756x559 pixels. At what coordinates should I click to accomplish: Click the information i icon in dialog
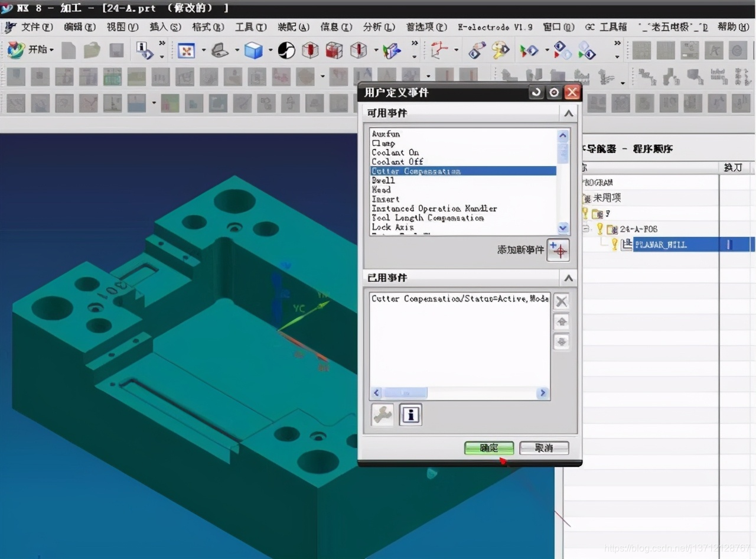(410, 415)
